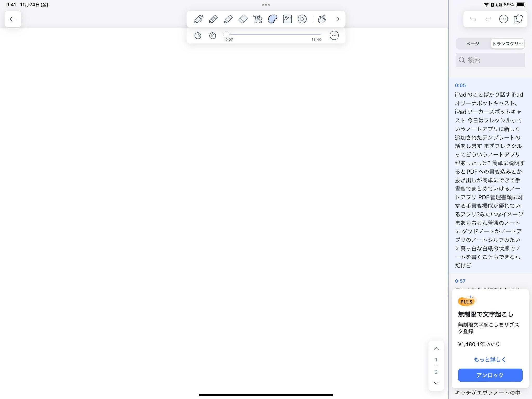Tap the 0:05 transcript timestamp
Screen dimensions: 532x399
[460, 85]
